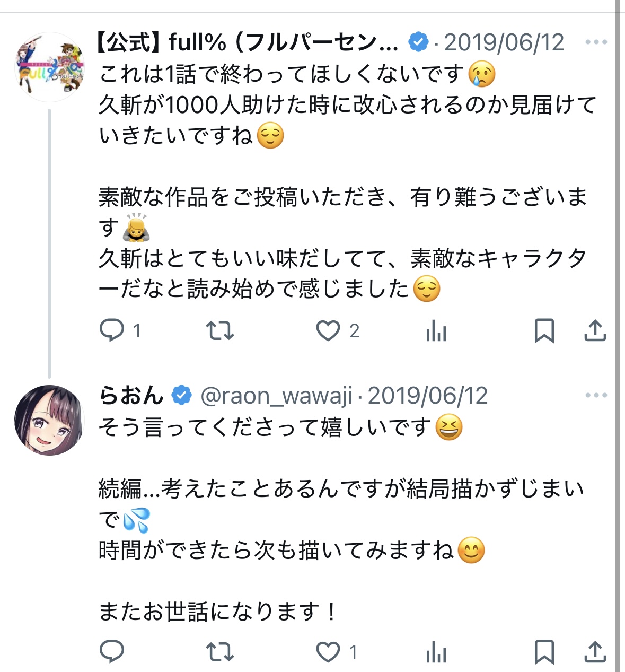
Task: Click the らおん display name
Action: (131, 396)
